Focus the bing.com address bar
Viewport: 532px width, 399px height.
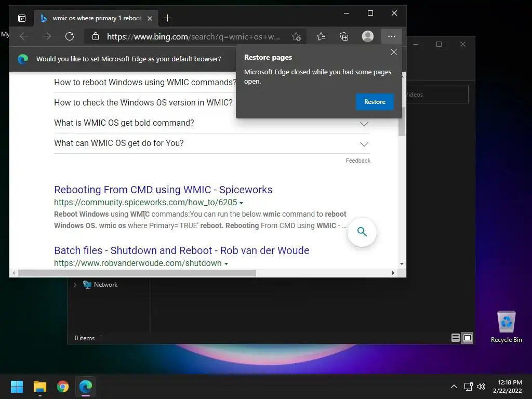coord(193,37)
